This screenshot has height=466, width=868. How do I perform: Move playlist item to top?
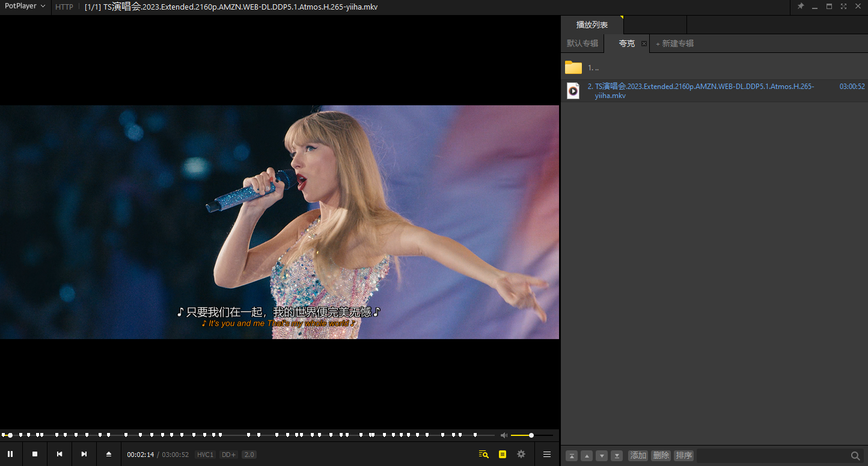pos(572,456)
